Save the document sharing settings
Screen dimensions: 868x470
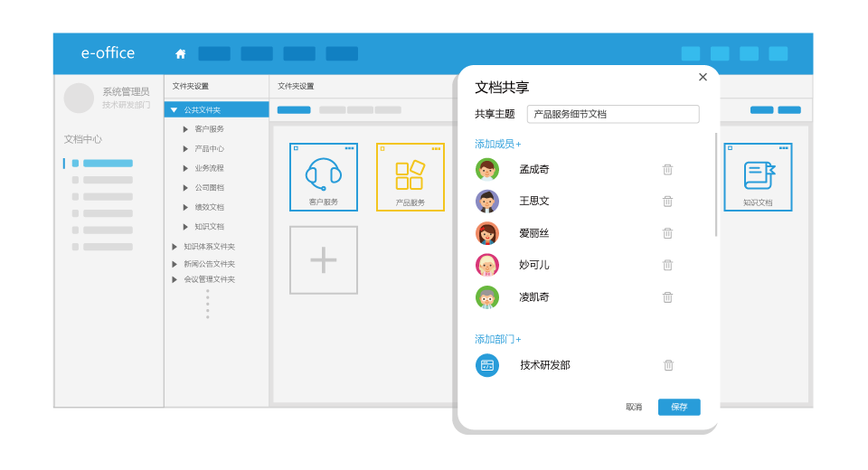click(x=679, y=407)
